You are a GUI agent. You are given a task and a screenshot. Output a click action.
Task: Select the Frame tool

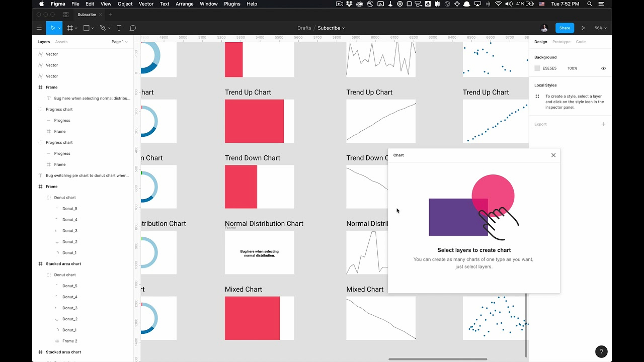coord(70,28)
